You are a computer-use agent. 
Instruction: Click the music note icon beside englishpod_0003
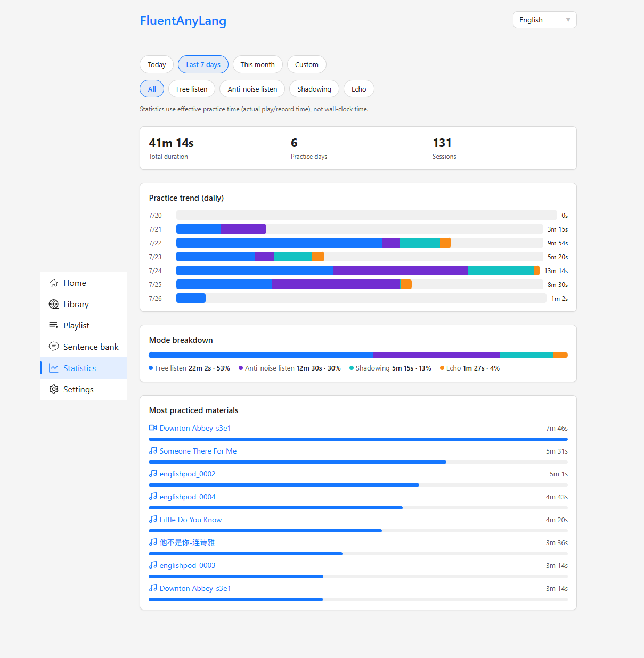153,565
